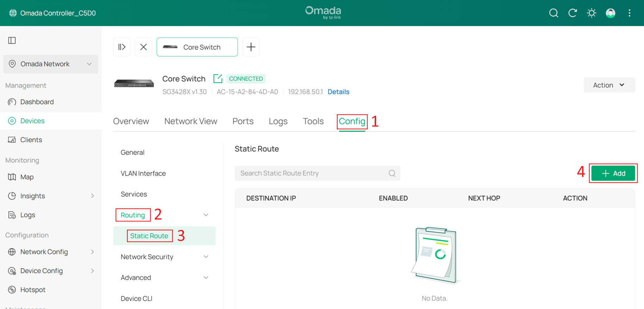Click the Insights pie chart icon
The width and height of the screenshot is (644, 309).
click(x=12, y=196)
